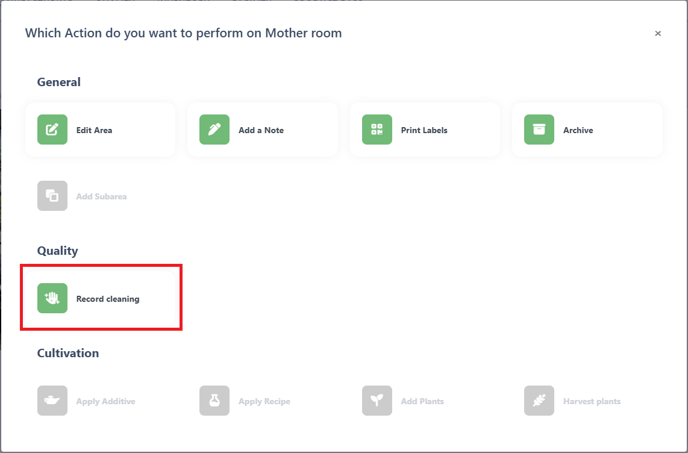The height and width of the screenshot is (453, 688).
Task: Open the Record cleaning action
Action: pyautogui.click(x=101, y=298)
